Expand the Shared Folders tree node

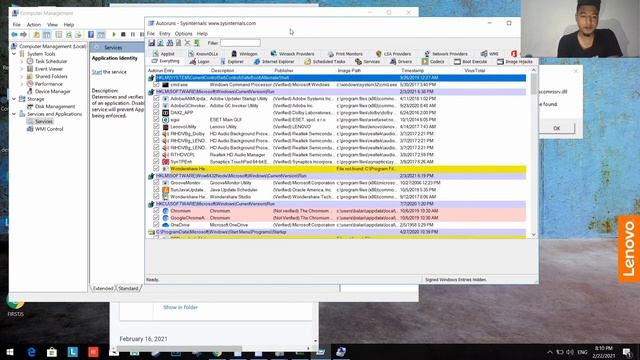(22, 76)
